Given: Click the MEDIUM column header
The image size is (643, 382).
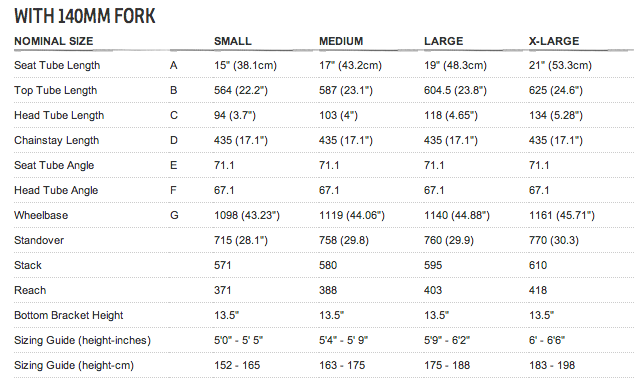Looking at the screenshot, I should coord(341,41).
